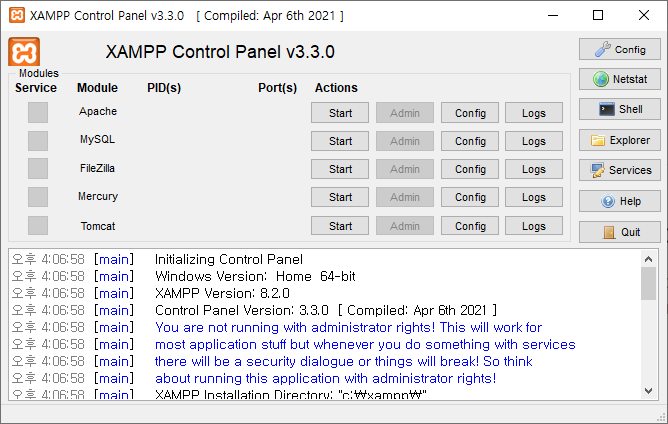
Task: Open Tomcat Config options
Action: (470, 226)
